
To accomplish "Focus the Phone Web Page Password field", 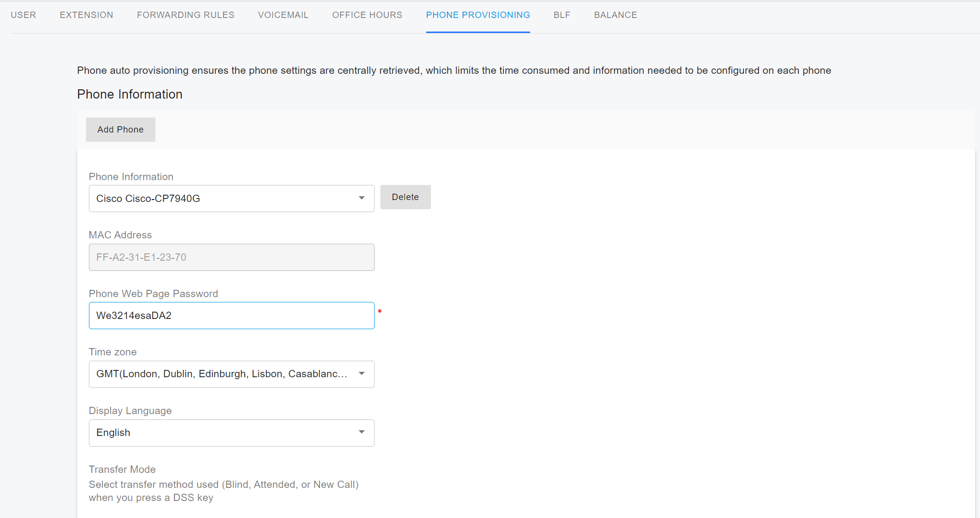I will coord(231,316).
